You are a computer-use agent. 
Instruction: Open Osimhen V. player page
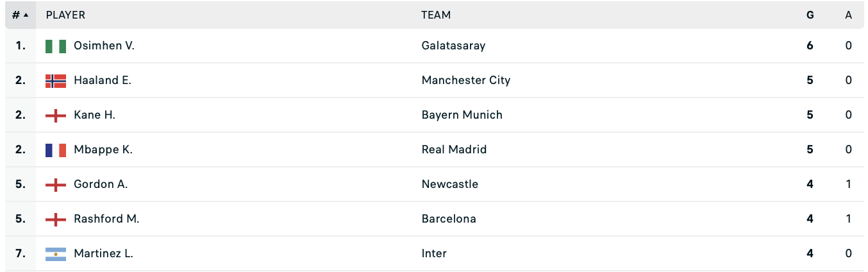click(104, 46)
